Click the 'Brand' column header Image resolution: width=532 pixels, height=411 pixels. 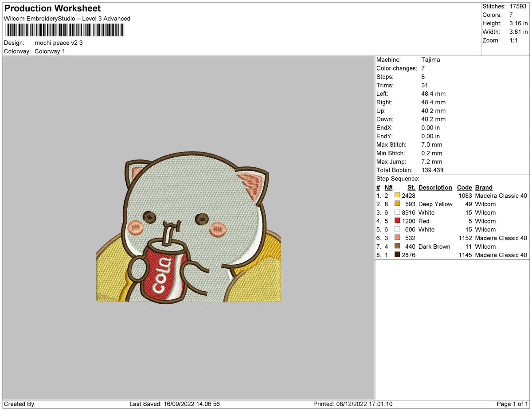coord(484,188)
